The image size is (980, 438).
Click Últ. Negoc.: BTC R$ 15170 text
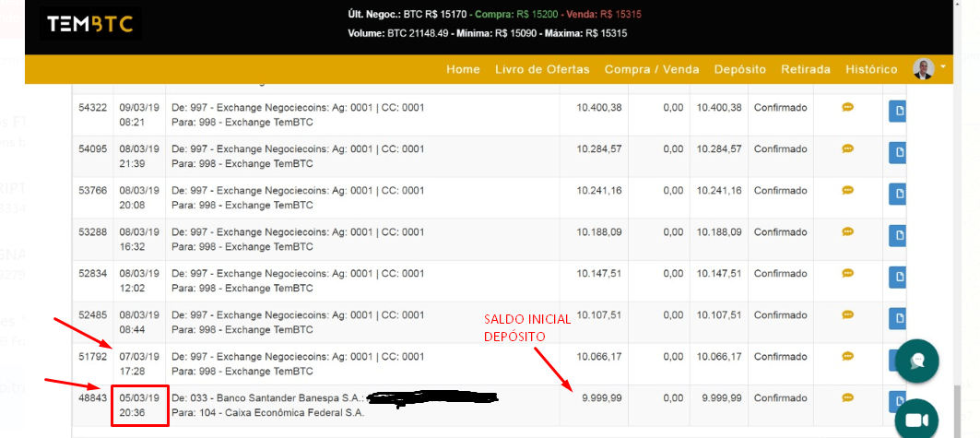[406, 14]
